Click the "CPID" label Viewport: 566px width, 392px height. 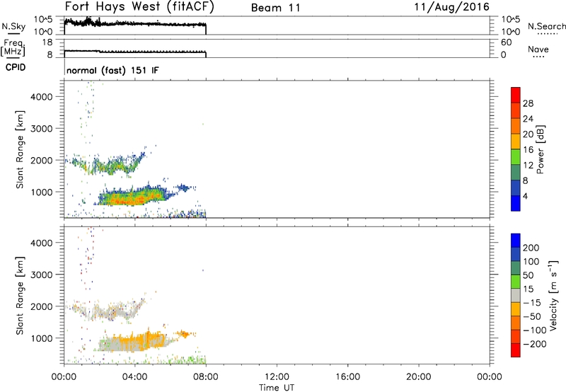(x=16, y=67)
